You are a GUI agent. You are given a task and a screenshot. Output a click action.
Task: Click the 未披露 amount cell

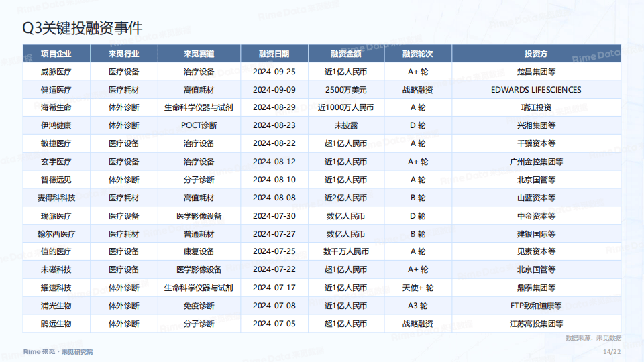point(346,125)
